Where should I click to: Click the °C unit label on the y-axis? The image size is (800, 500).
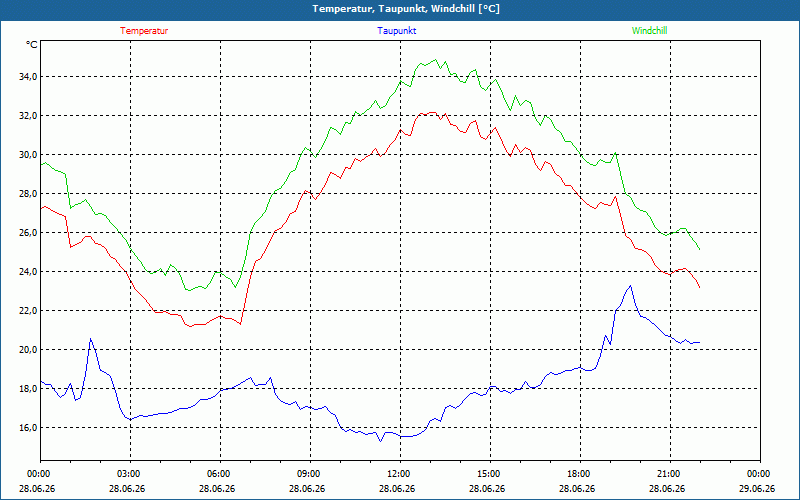click(32, 45)
